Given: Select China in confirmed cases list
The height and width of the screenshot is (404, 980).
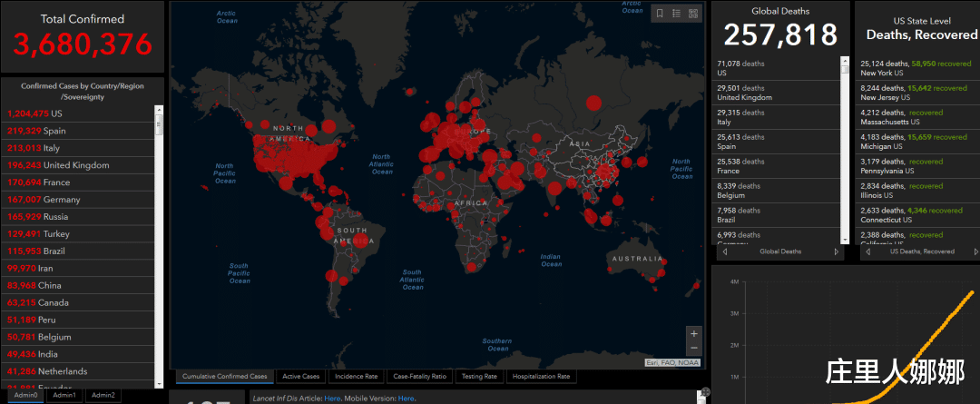Looking at the screenshot, I should tap(77, 286).
